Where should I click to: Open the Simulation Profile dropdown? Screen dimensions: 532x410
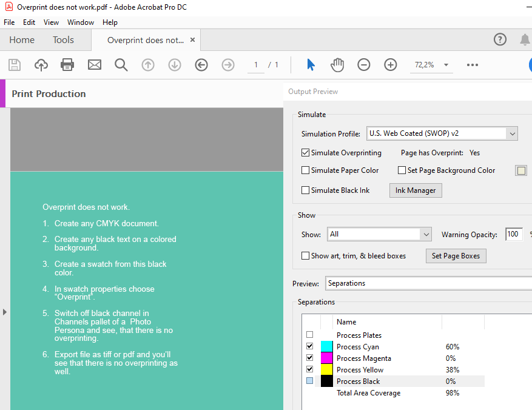pyautogui.click(x=511, y=133)
